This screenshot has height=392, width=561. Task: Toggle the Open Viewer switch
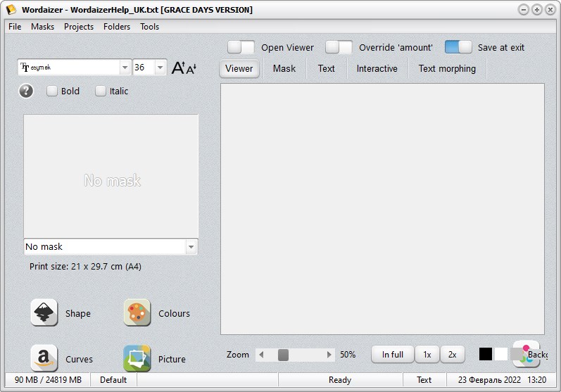click(241, 47)
